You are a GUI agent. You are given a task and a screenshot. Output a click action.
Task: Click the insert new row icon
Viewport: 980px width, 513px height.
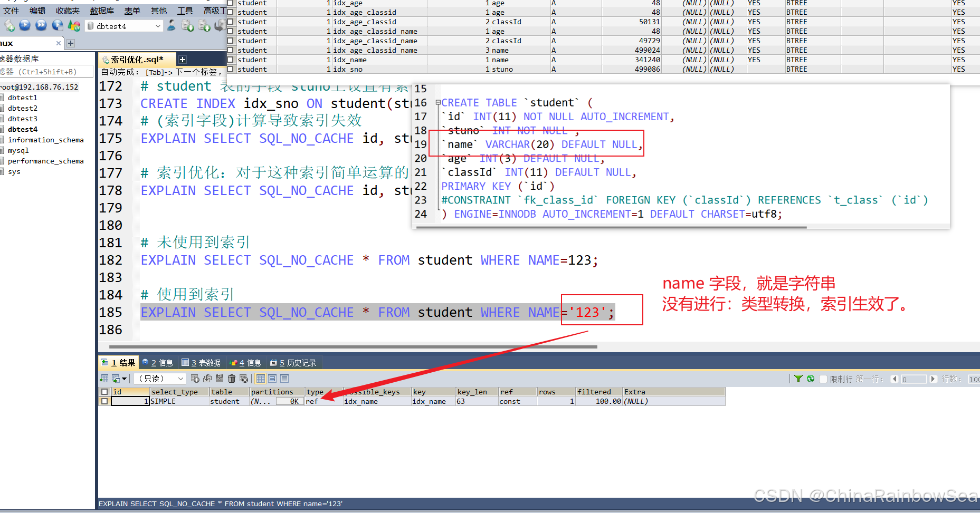(195, 379)
